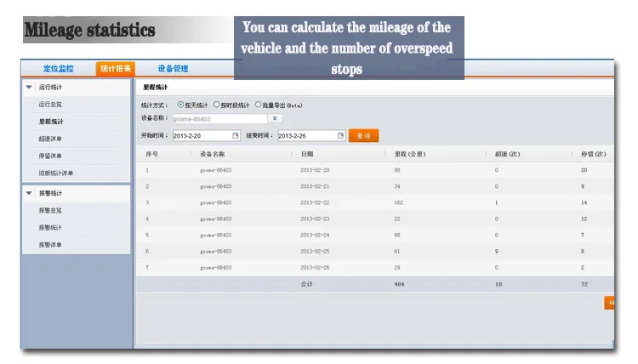Click mileage value 22 in 2013-02-23 row
The width and height of the screenshot is (638, 364).
397,219
